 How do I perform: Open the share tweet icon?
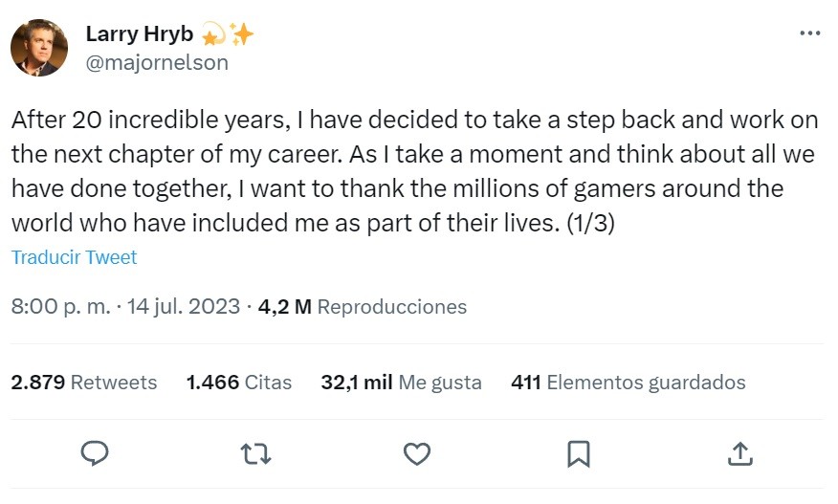(739, 452)
